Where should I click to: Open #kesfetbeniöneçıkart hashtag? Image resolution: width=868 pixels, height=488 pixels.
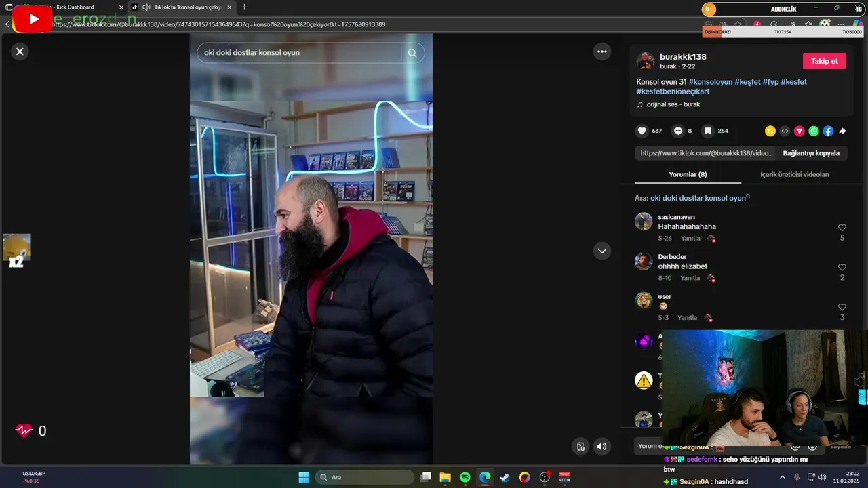point(673,91)
